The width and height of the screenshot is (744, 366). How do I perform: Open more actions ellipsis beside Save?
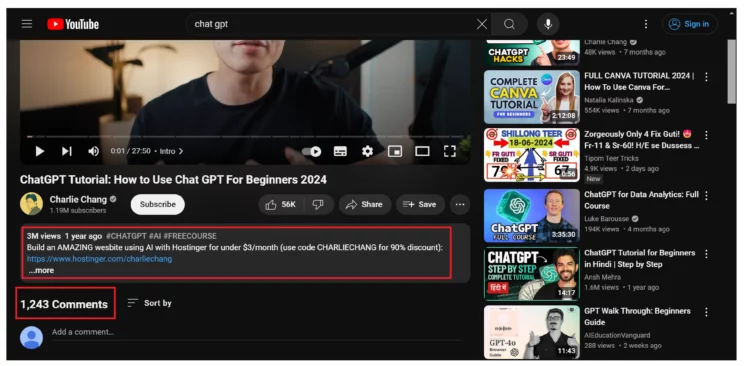(x=460, y=205)
